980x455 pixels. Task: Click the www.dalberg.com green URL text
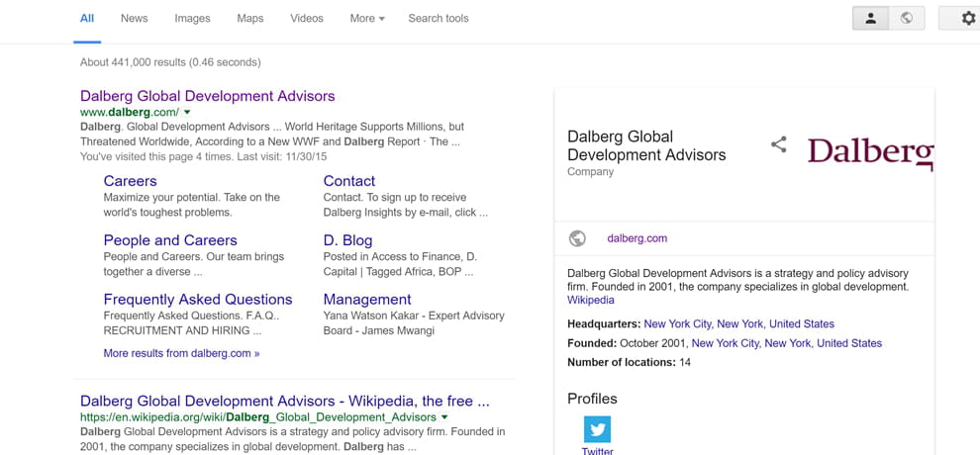(x=130, y=113)
